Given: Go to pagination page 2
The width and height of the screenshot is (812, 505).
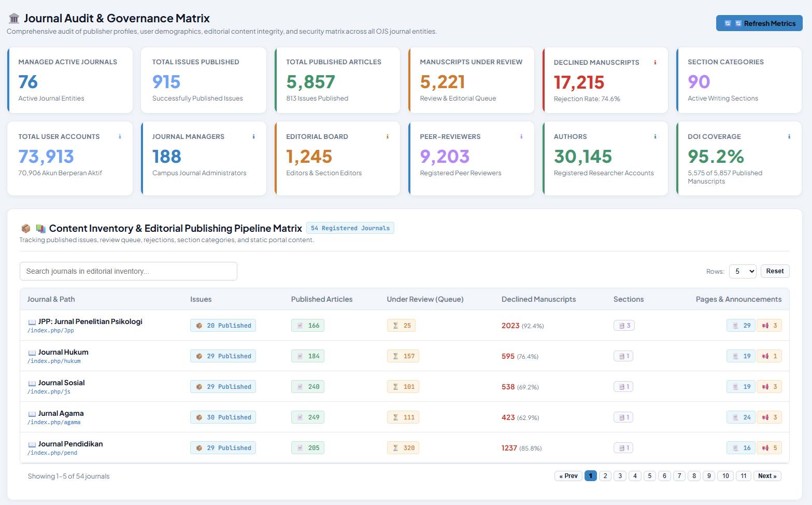Looking at the screenshot, I should coord(605,476).
